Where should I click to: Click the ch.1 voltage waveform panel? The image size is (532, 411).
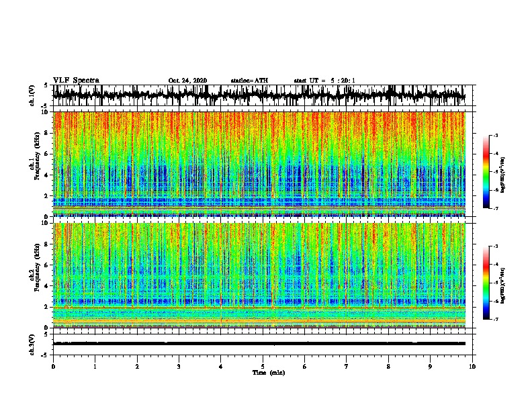[x=263, y=95]
